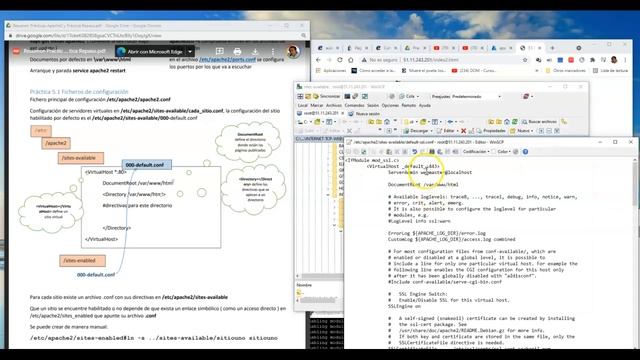640x360 pixels.
Task: Open the three-dot more options in Drive viewer
Action: 273,52
